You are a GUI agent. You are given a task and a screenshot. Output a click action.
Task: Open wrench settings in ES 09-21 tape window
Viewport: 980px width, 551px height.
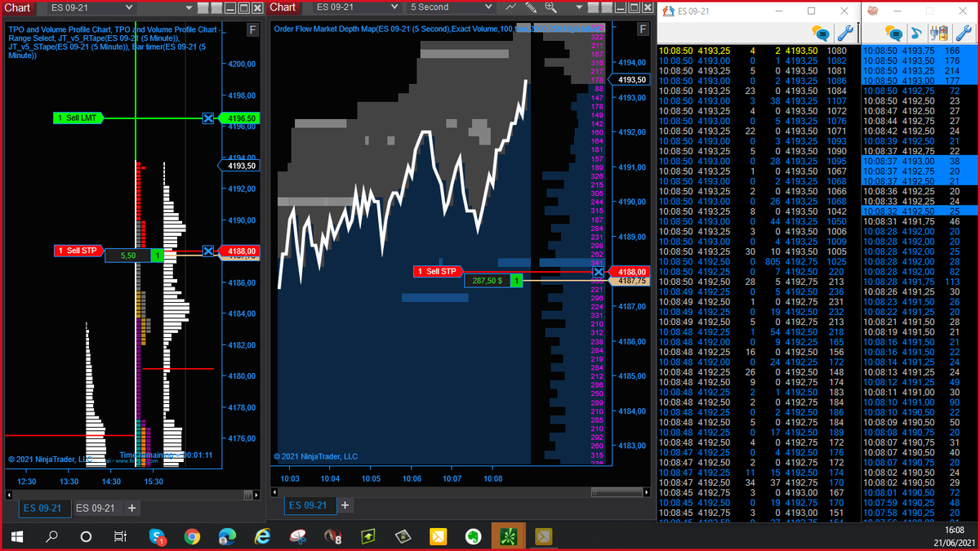point(846,33)
